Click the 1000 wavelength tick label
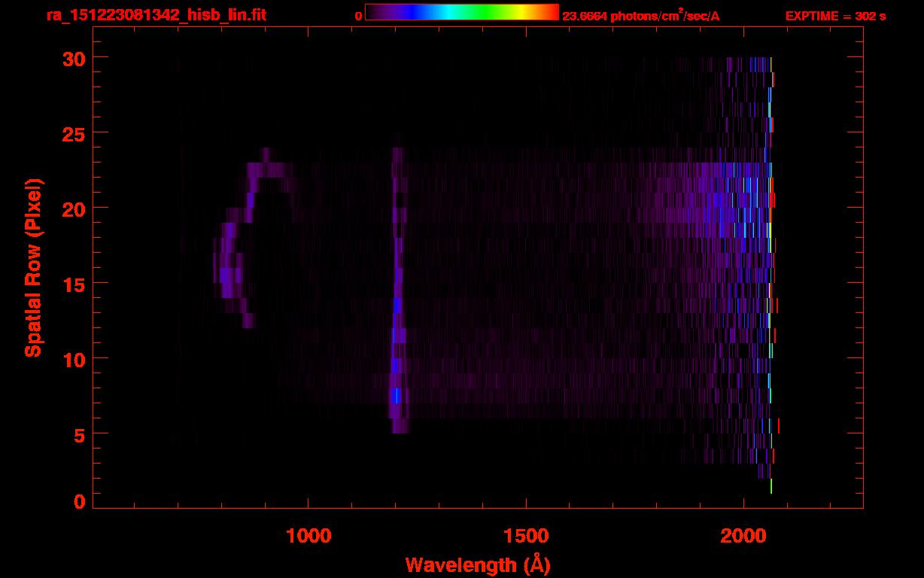This screenshot has width=924, height=578. 308,536
